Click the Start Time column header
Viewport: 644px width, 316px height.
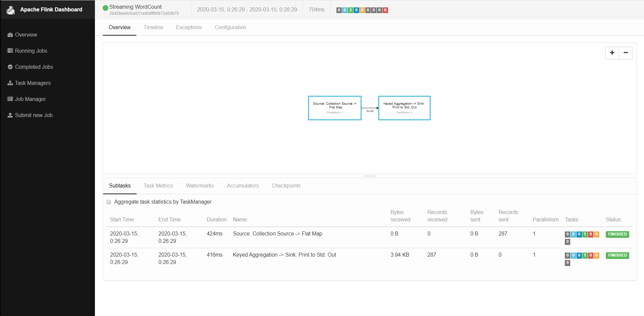tap(122, 220)
